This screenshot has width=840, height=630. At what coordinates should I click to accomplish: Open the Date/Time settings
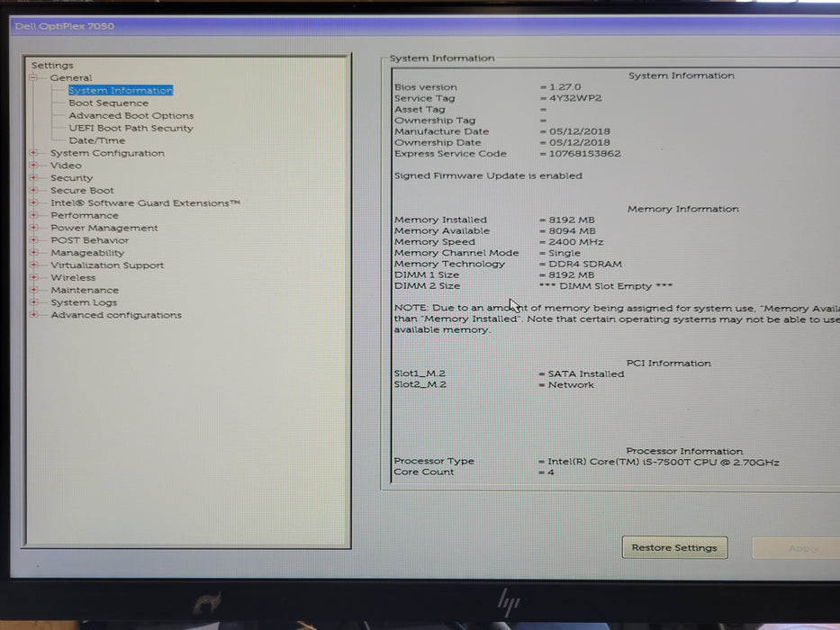[97, 140]
